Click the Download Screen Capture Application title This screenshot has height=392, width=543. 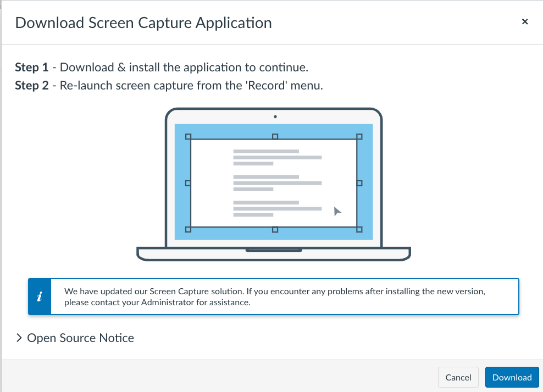tap(143, 23)
